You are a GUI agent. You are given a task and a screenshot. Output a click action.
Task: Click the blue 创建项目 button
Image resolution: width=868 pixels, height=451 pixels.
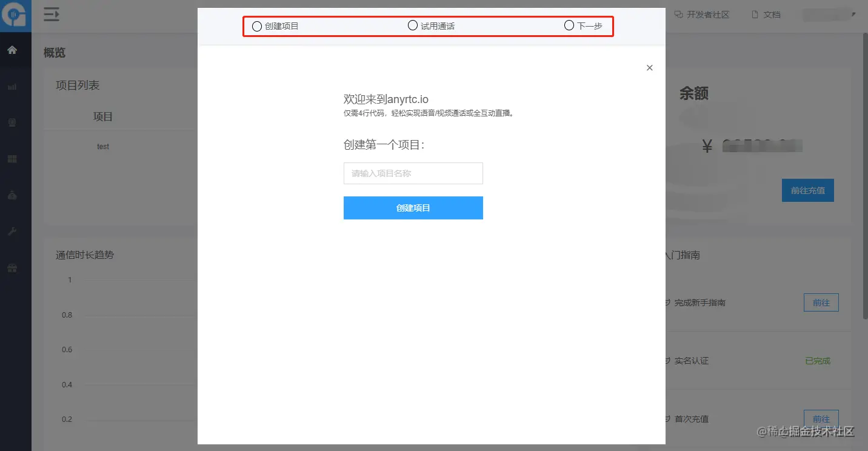[413, 207]
